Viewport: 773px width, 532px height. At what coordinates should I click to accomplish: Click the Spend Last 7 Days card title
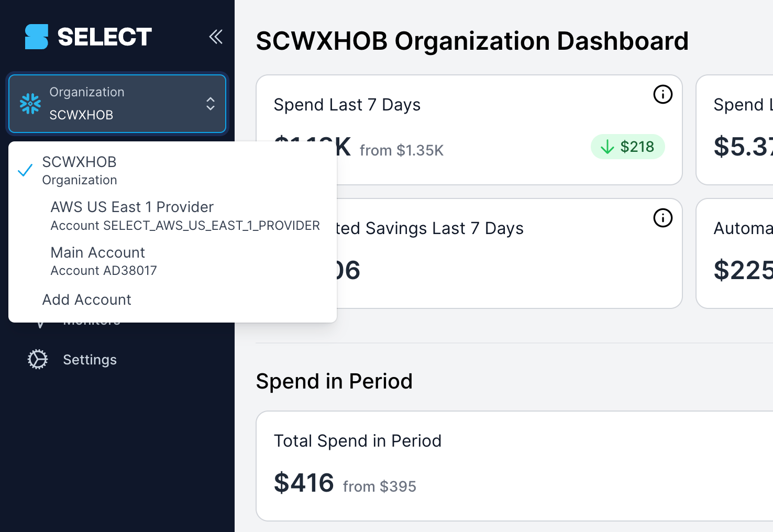click(x=347, y=105)
